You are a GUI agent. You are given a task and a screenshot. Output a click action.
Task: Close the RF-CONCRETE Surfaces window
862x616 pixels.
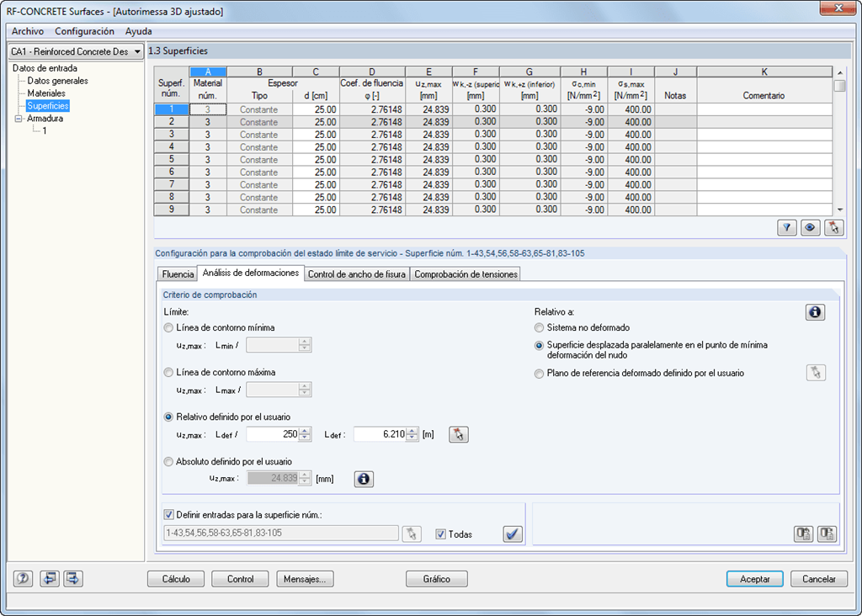click(839, 8)
